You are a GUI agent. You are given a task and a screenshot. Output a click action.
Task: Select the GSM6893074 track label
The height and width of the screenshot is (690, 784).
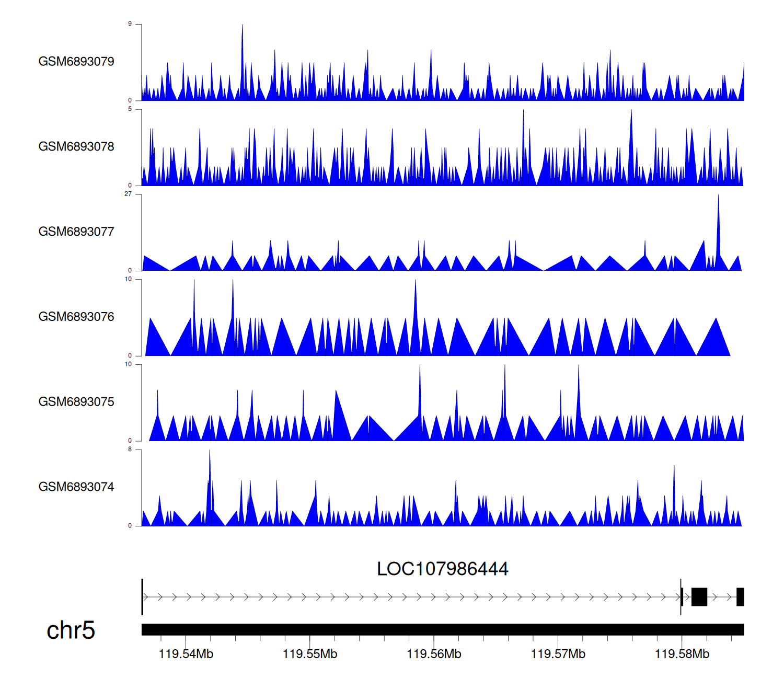[x=76, y=487]
